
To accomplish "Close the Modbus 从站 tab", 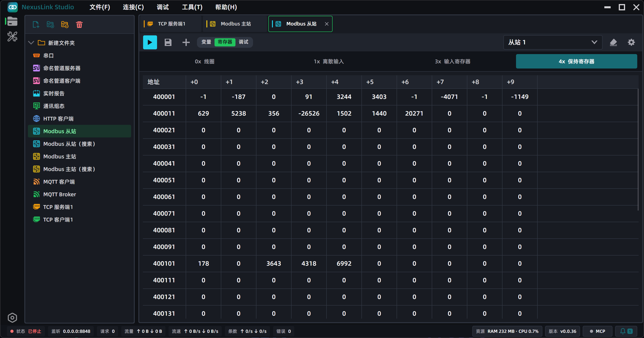I will point(327,24).
